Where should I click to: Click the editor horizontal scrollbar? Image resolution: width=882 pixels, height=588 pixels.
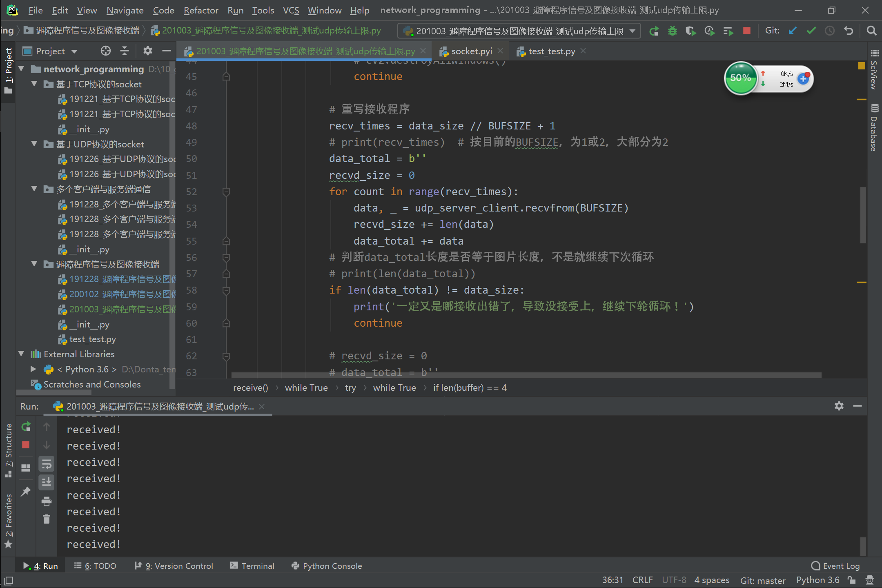(x=526, y=375)
